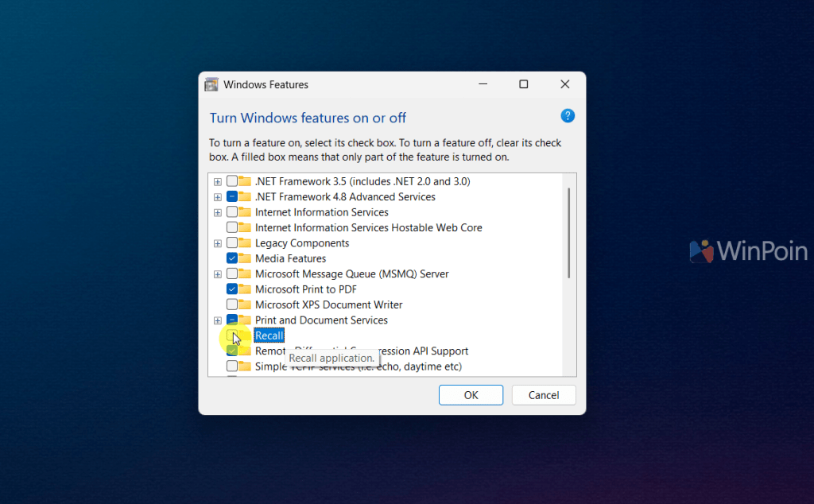Expand the Internet Information Services tree entry

(217, 212)
